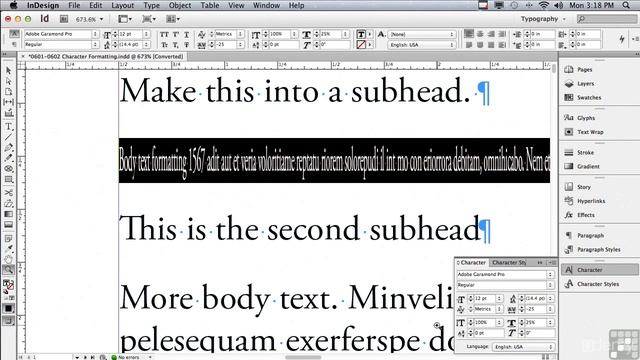640x360 pixels.
Task: Select the Scissors tool
Action: (9, 193)
